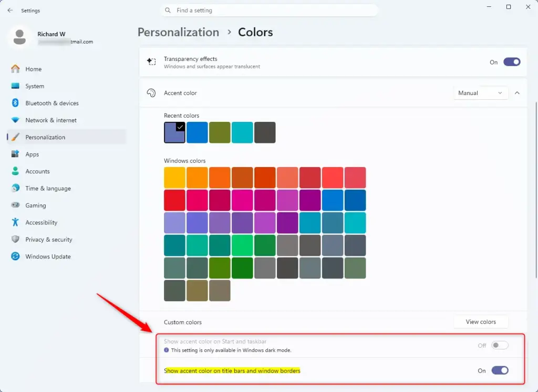
Task: Click the Bluetooth icon in sidebar
Action: (x=15, y=102)
